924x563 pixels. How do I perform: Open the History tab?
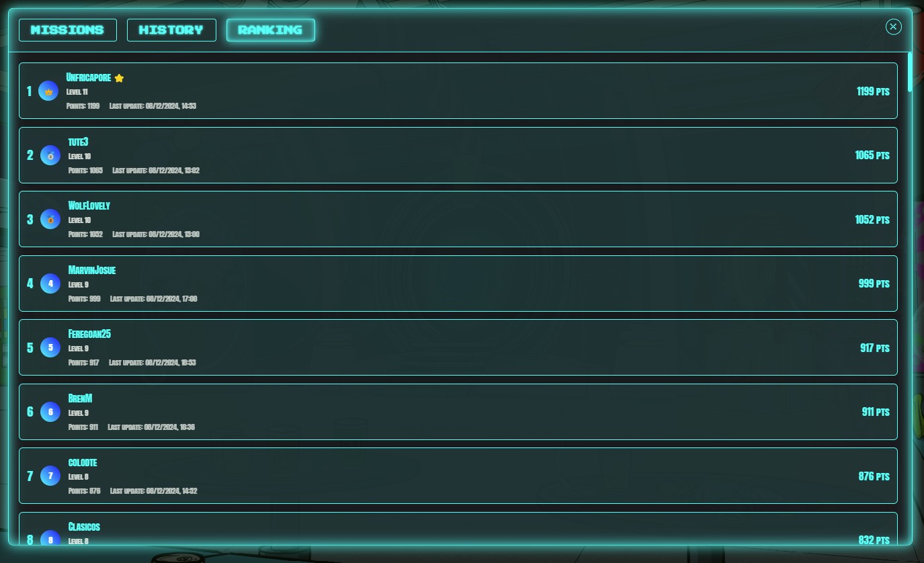click(x=171, y=30)
